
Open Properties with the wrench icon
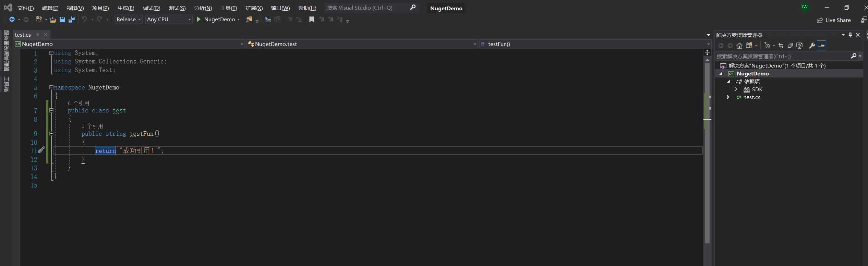(812, 46)
